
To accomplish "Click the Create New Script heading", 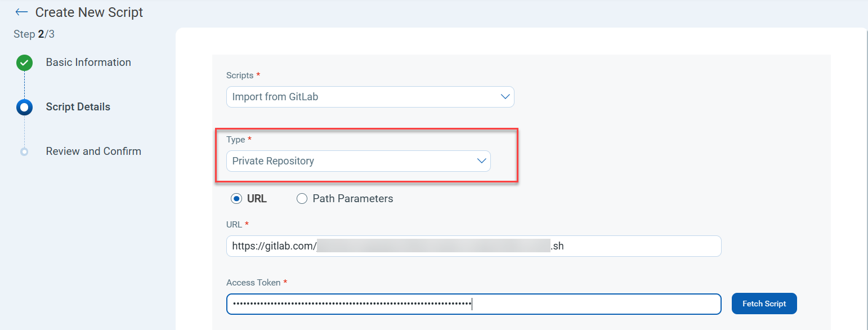I will [x=89, y=12].
